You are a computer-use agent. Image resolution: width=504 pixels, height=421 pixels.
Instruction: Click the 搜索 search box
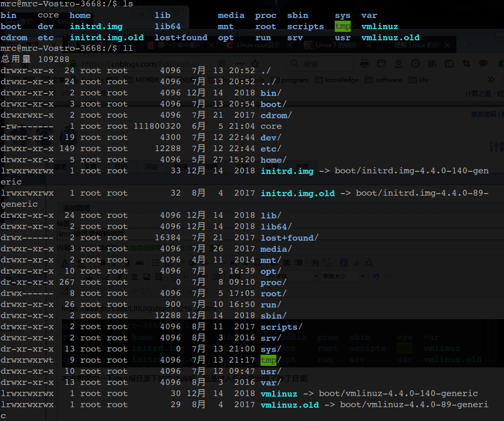tap(318, 64)
